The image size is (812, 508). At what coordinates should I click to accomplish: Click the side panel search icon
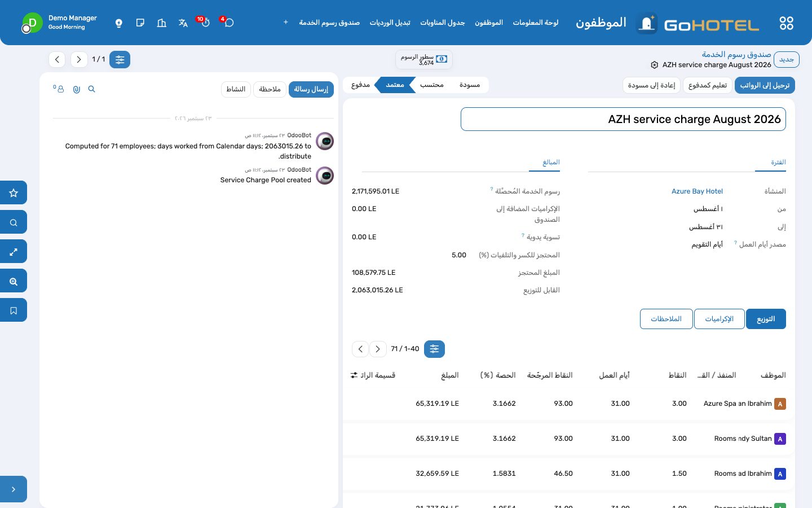click(14, 222)
